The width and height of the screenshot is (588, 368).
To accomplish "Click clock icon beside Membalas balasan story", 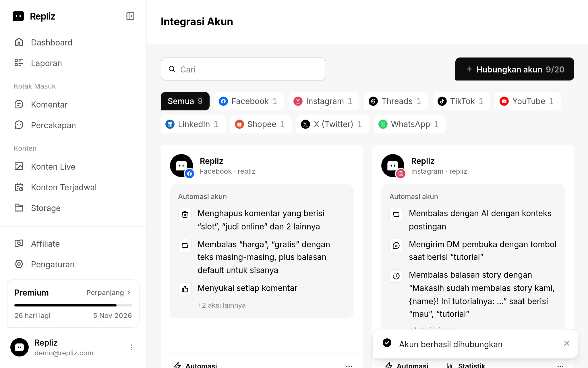I will [396, 276].
